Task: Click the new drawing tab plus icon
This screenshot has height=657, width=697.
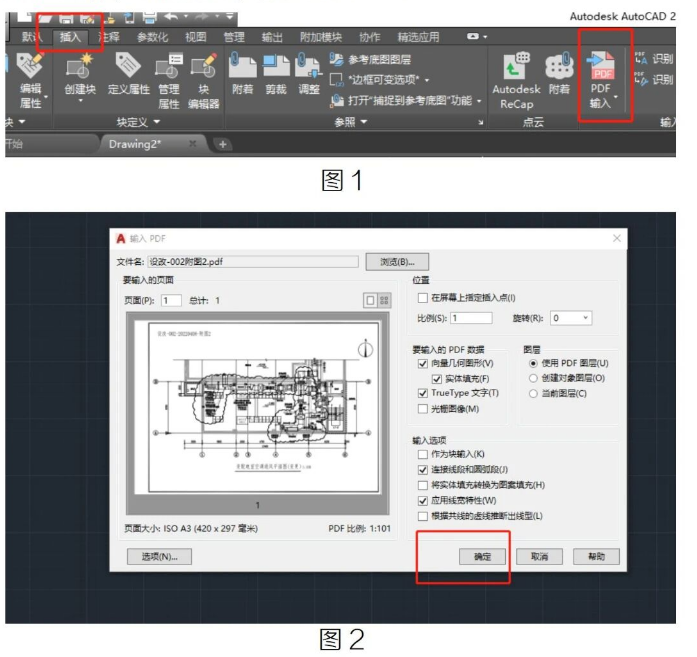Action: pyautogui.click(x=223, y=144)
